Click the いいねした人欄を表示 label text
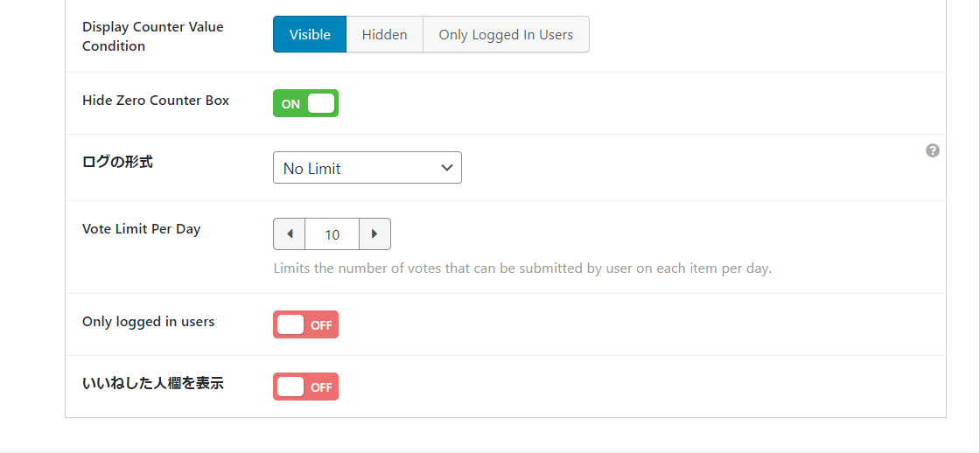 (153, 383)
